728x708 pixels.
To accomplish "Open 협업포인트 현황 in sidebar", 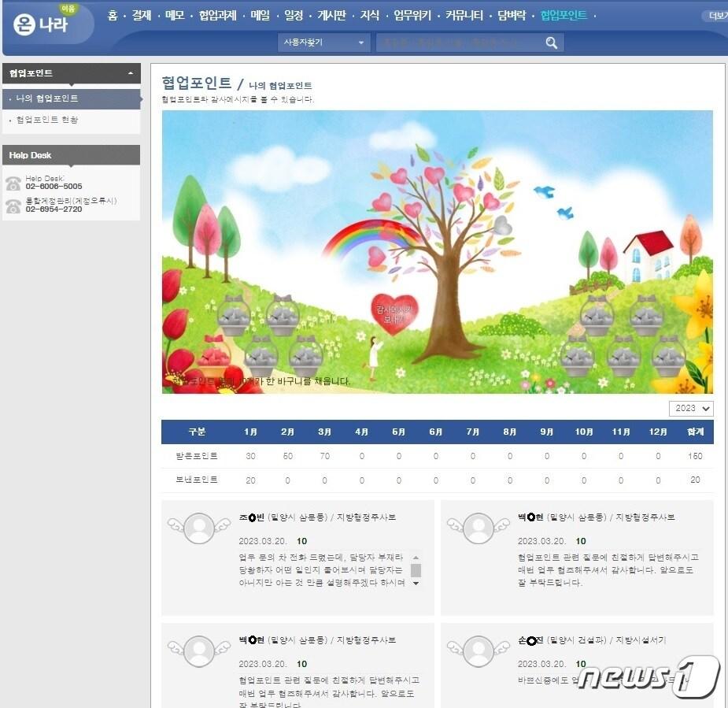I will (47, 120).
